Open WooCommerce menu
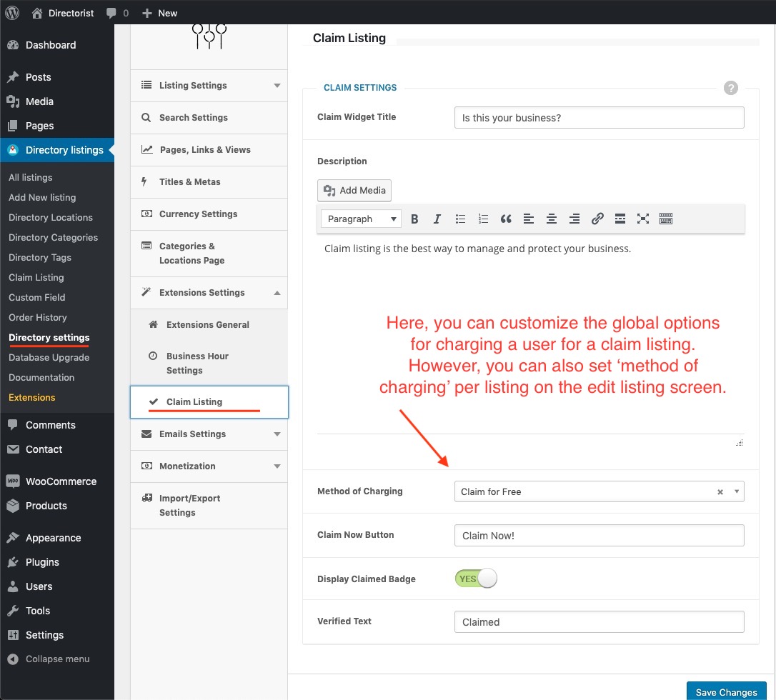 click(57, 481)
